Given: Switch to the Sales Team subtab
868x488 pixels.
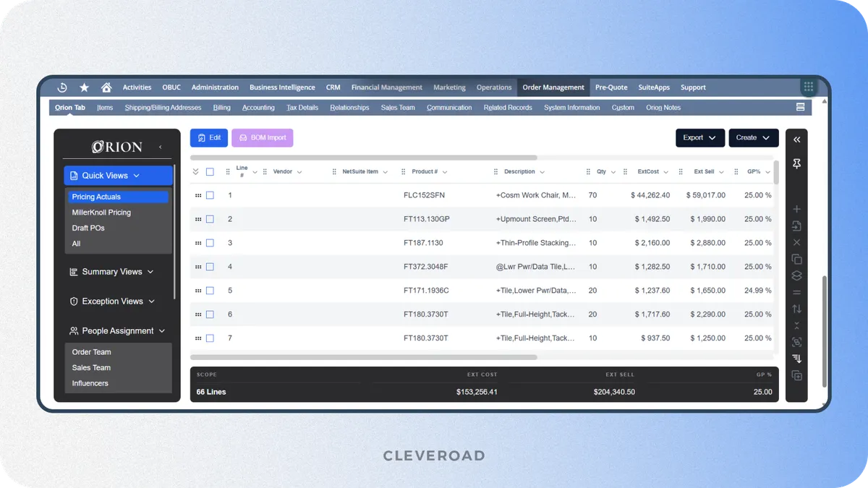Looking at the screenshot, I should click(397, 106).
